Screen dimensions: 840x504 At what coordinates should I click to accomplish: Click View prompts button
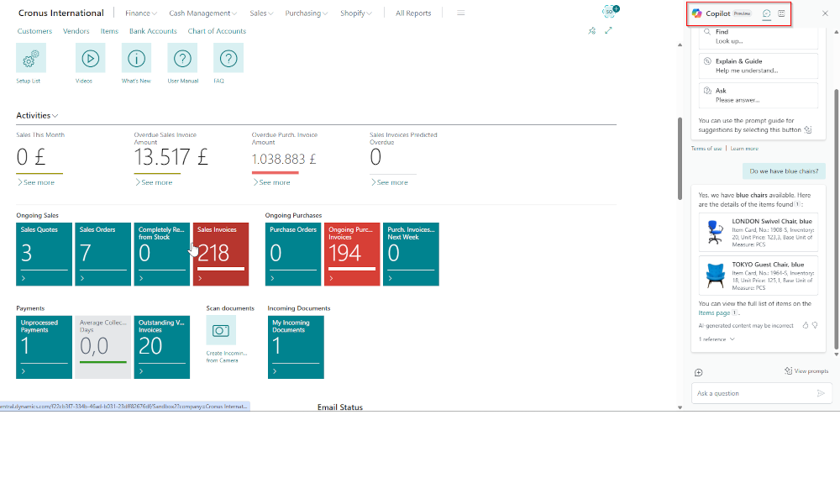tap(806, 370)
